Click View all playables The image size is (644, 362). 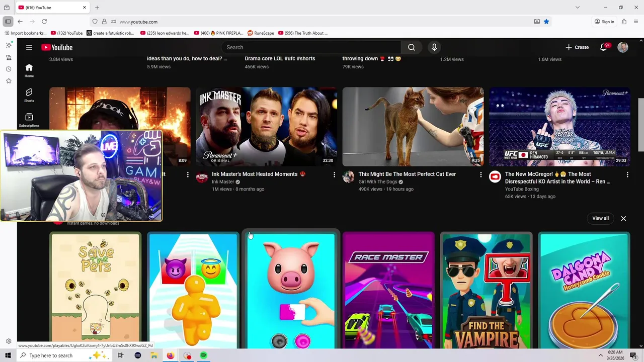[x=600, y=218]
